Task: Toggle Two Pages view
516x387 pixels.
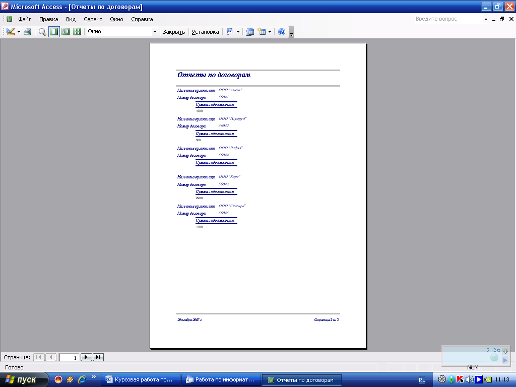Action: (66, 32)
